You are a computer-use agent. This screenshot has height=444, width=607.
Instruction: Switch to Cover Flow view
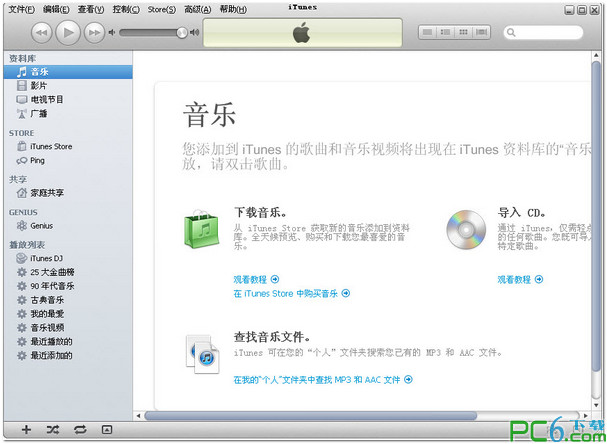coord(481,32)
